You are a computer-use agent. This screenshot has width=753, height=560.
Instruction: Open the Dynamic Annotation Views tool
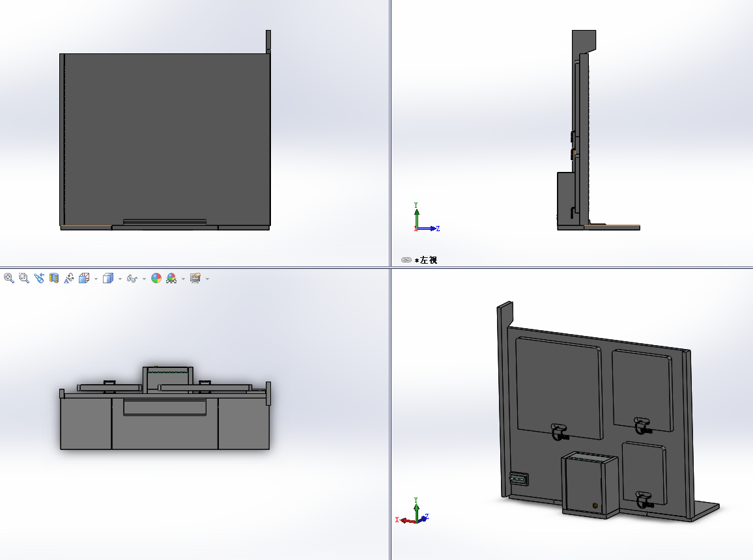point(68,278)
